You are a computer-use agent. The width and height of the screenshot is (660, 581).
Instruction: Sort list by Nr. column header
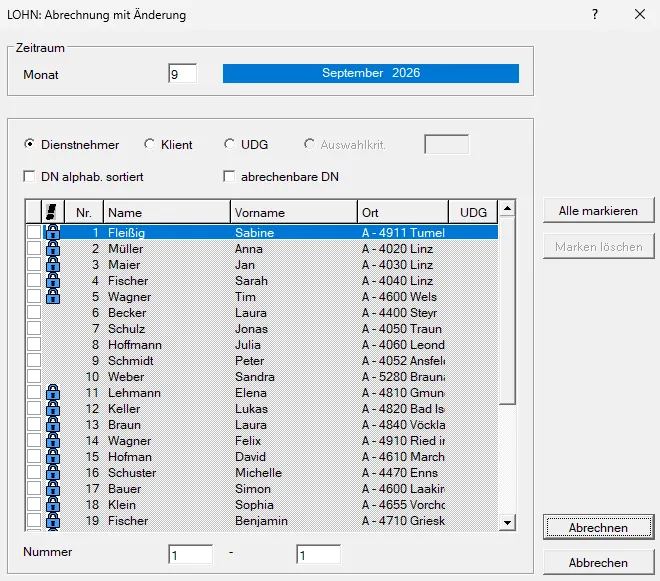point(84,212)
